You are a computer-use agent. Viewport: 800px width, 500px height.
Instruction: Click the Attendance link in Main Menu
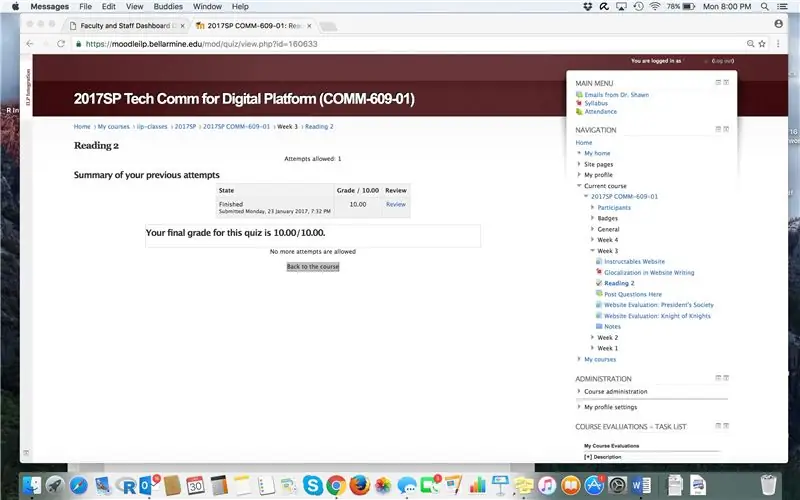601,111
